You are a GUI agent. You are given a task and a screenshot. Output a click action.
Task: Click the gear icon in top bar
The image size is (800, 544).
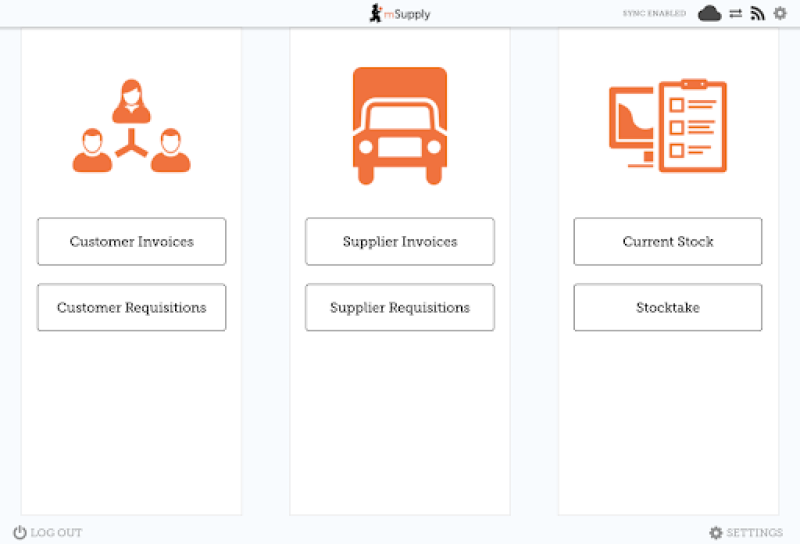click(780, 14)
